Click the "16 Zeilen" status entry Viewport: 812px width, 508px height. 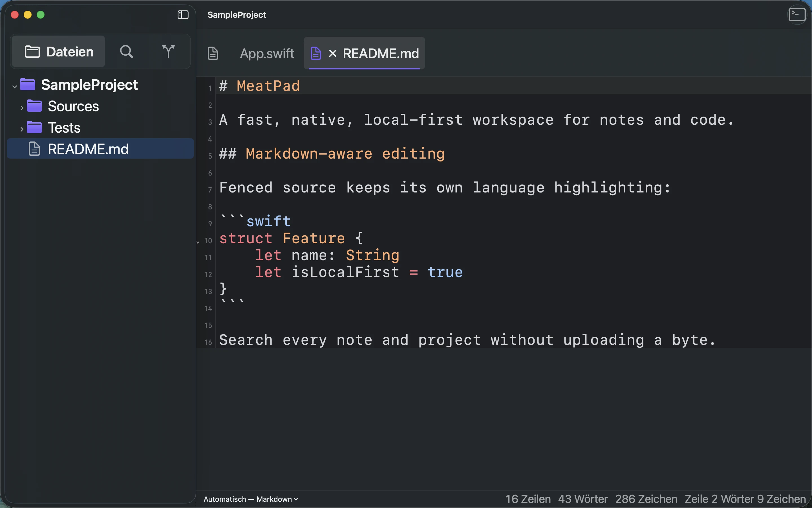(528, 499)
